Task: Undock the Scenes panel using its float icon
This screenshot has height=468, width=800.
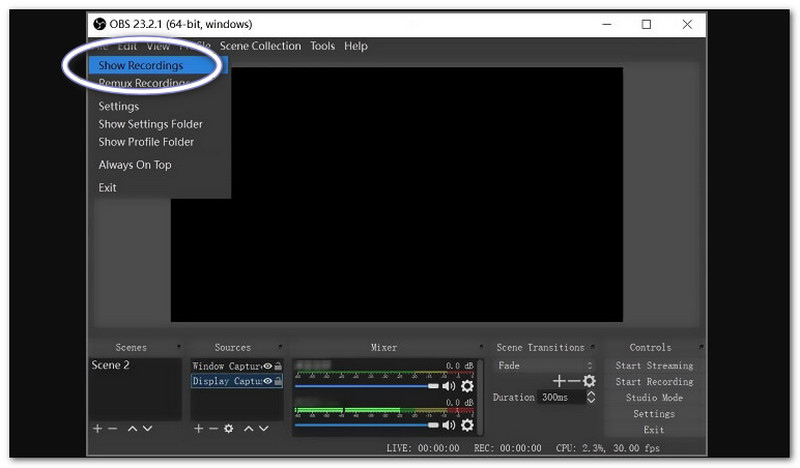Action: 179,347
